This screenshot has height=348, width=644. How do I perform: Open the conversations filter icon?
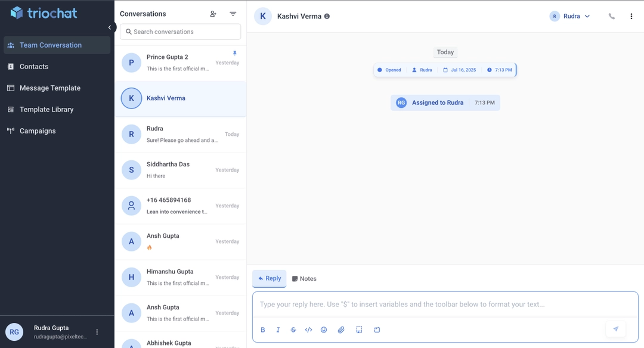click(233, 14)
